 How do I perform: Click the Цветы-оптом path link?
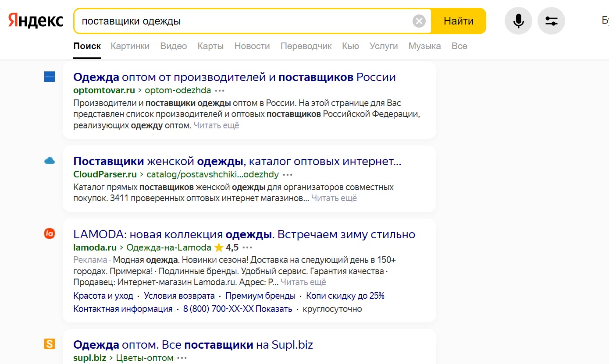[x=145, y=358]
